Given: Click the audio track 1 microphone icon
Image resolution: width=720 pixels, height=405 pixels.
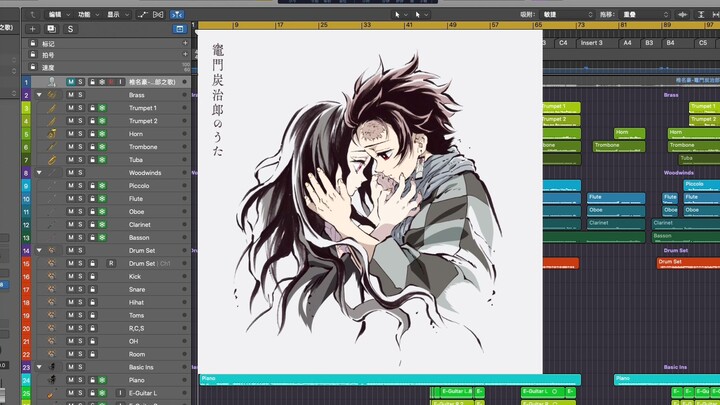Looking at the screenshot, I should click(x=52, y=82).
